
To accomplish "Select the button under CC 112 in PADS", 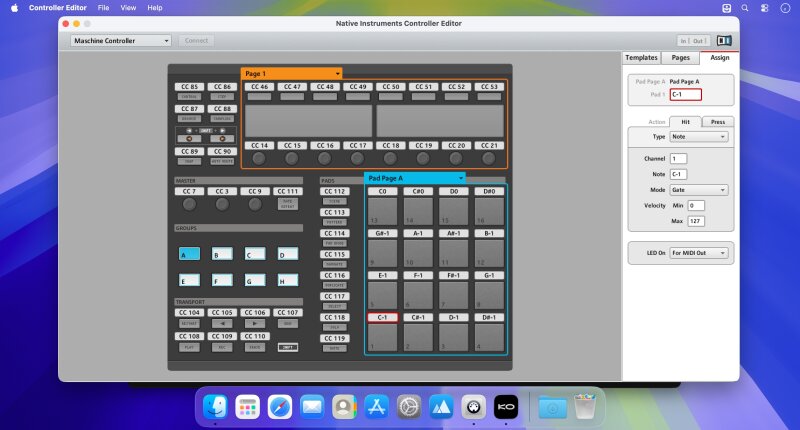I will pos(335,201).
